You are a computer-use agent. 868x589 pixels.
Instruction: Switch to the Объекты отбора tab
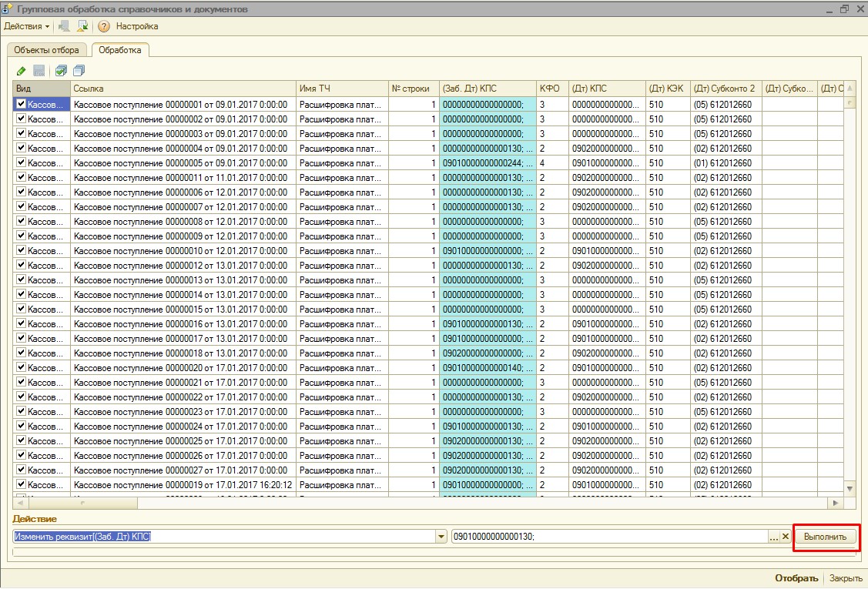coord(47,50)
